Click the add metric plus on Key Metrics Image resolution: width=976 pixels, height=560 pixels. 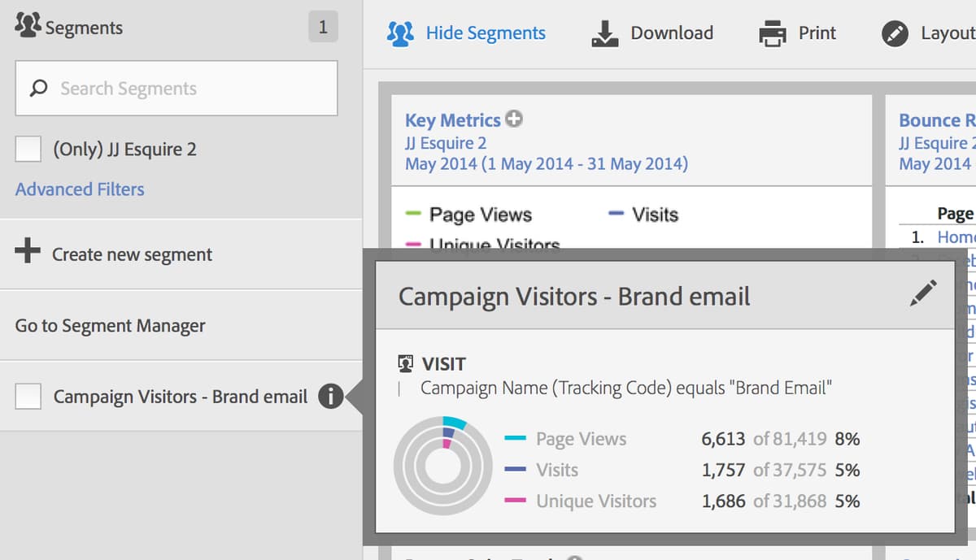coord(513,118)
